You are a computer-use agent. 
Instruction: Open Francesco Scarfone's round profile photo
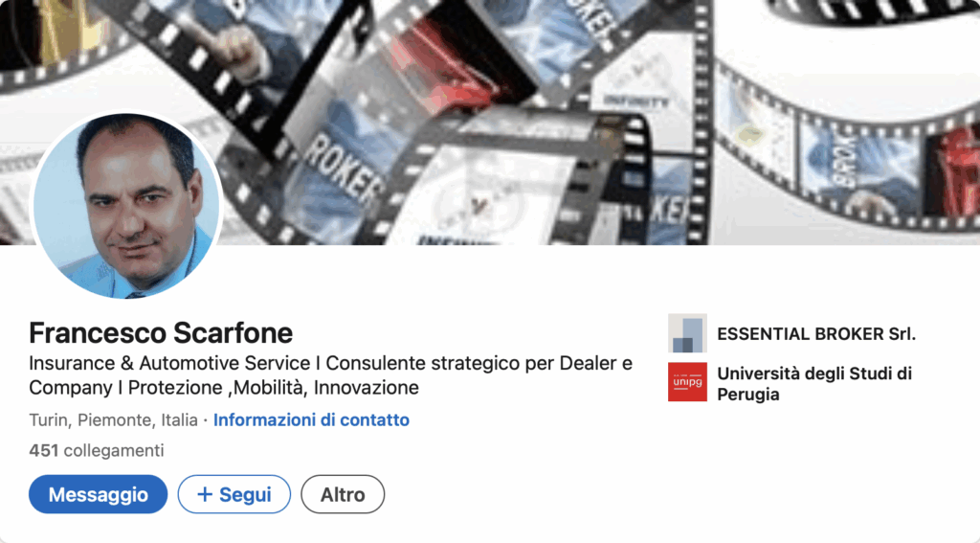pos(126,205)
